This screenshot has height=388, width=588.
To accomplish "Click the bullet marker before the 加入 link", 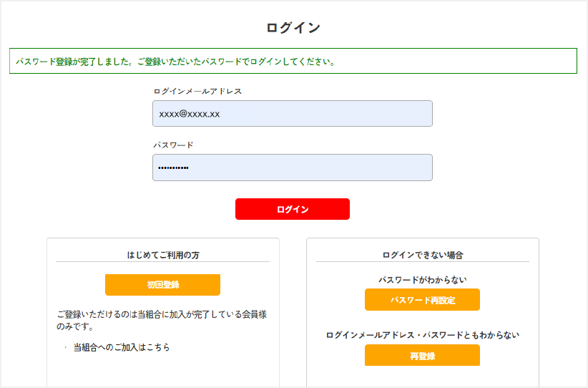I will 64,348.
